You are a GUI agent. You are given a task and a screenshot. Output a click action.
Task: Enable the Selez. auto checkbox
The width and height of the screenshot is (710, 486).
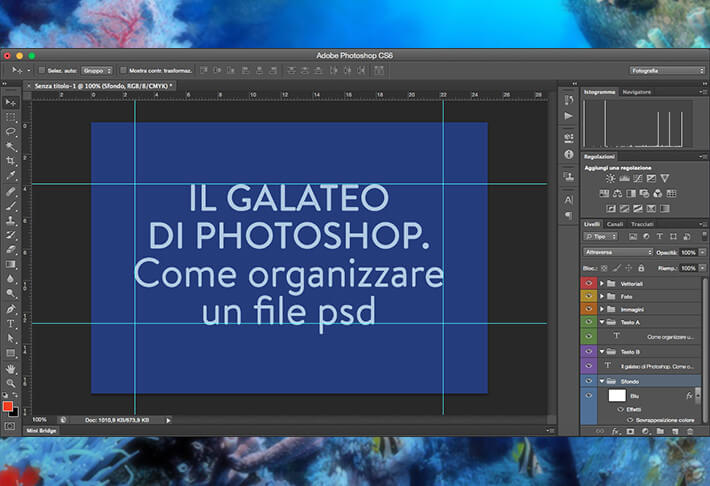42,70
